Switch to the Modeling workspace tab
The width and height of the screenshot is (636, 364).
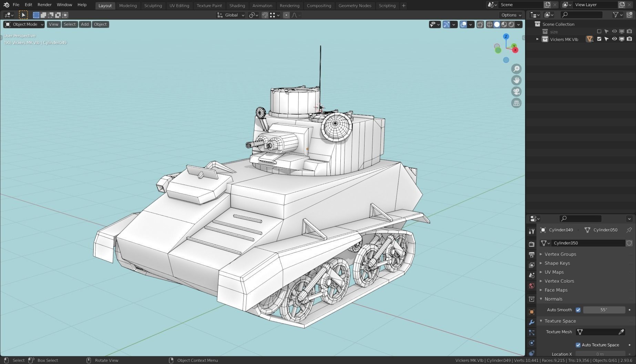coord(128,6)
